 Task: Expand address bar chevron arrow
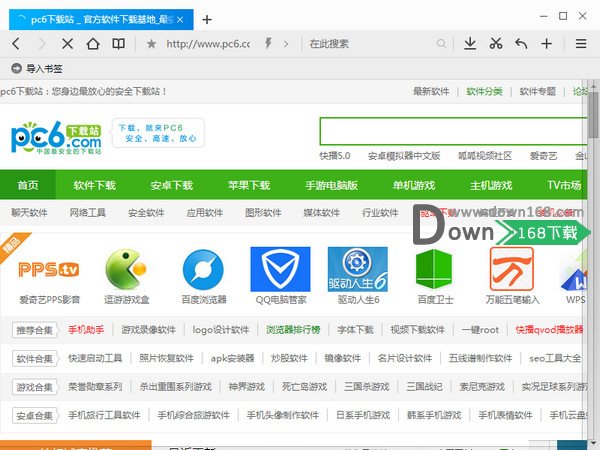pyautogui.click(x=286, y=44)
